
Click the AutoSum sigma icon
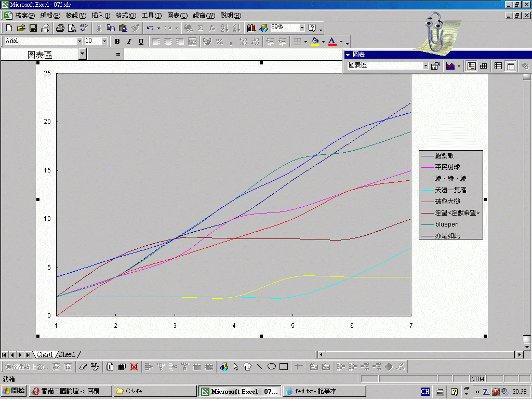201,28
